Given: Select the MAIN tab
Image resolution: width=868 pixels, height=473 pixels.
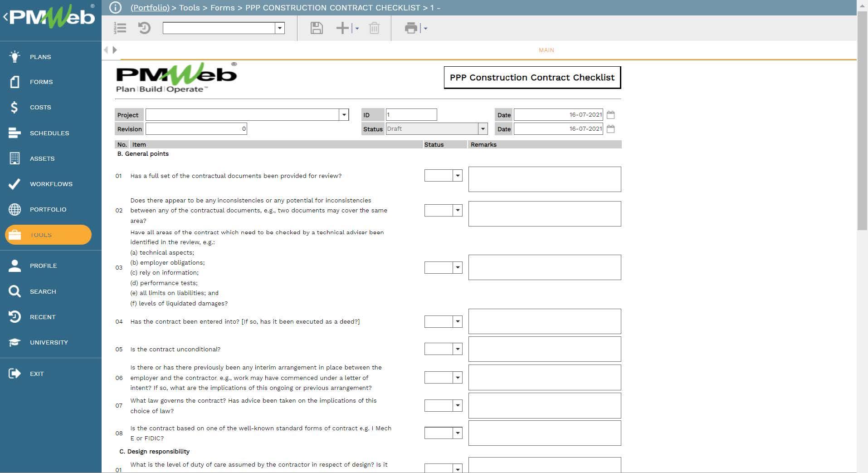Looking at the screenshot, I should [x=546, y=50].
